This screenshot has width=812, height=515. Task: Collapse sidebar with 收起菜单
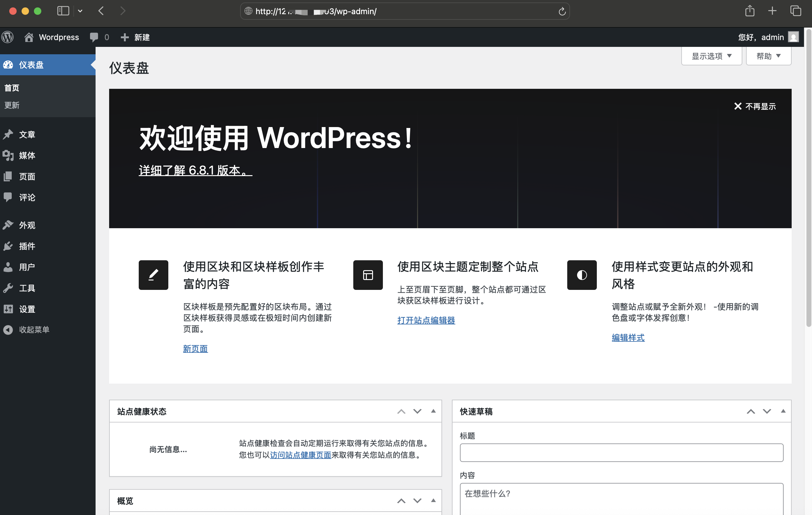(34, 329)
